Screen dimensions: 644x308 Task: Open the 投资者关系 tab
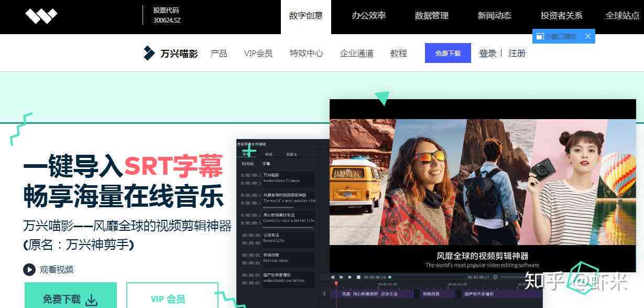coord(562,16)
